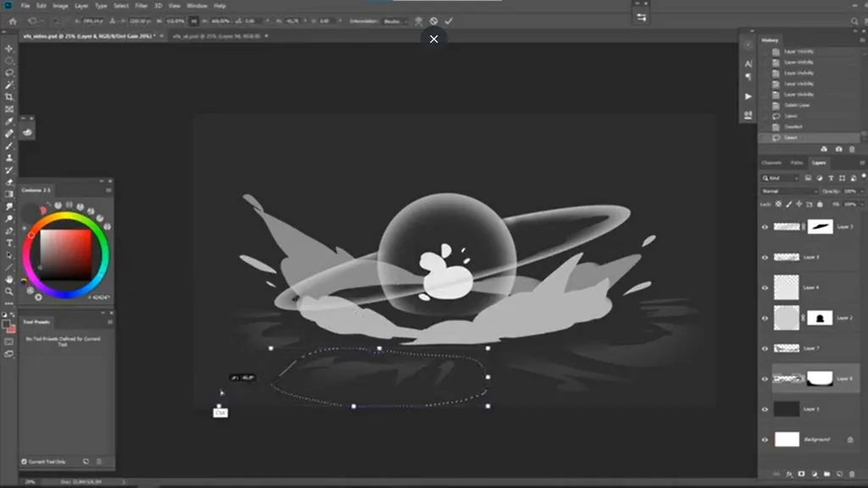The image size is (868, 488).
Task: Click the foreground color swatch in toolbar
Action: point(6,324)
